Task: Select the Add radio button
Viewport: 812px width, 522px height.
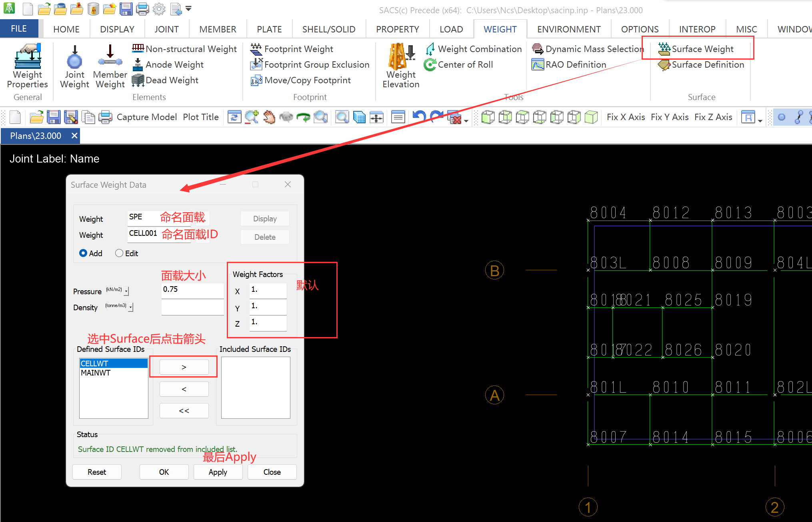Action: pyautogui.click(x=83, y=253)
